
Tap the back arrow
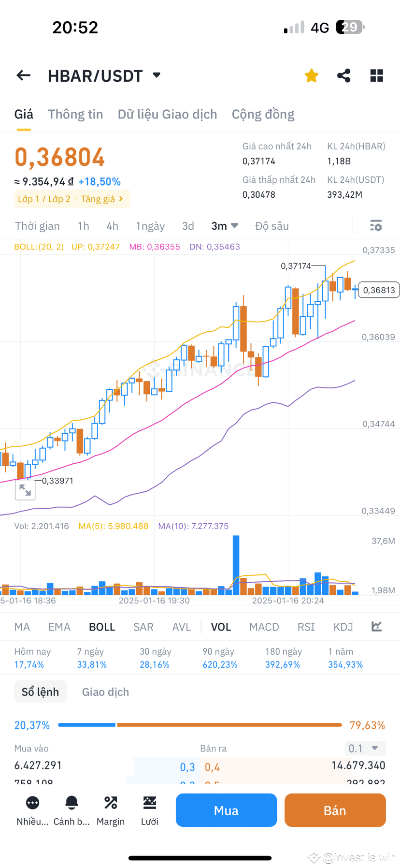(23, 75)
